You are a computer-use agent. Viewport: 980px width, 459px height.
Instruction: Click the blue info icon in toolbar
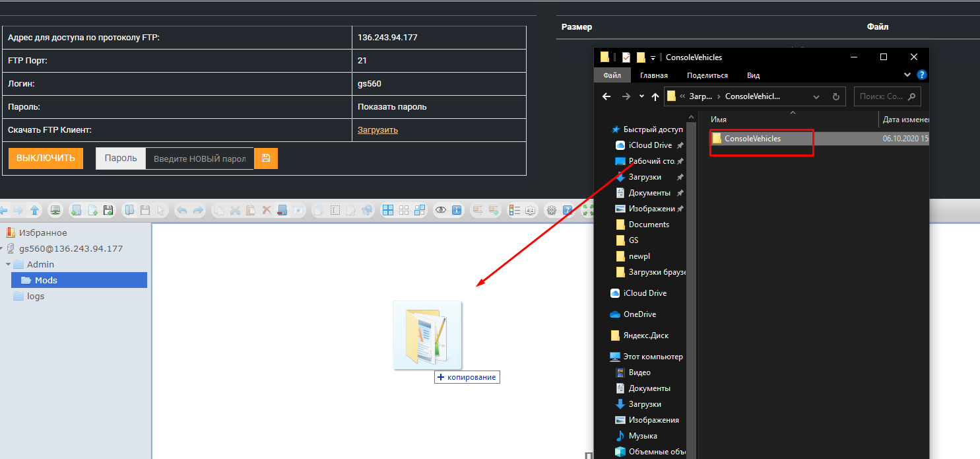click(456, 211)
